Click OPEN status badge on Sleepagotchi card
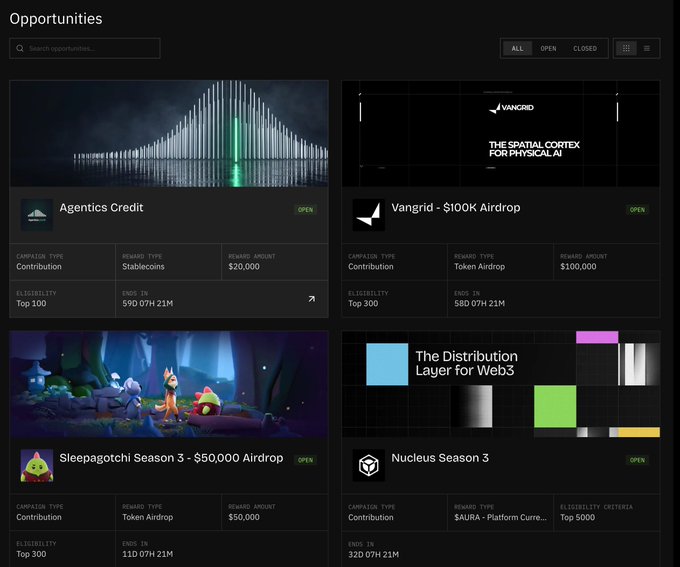 tap(305, 460)
